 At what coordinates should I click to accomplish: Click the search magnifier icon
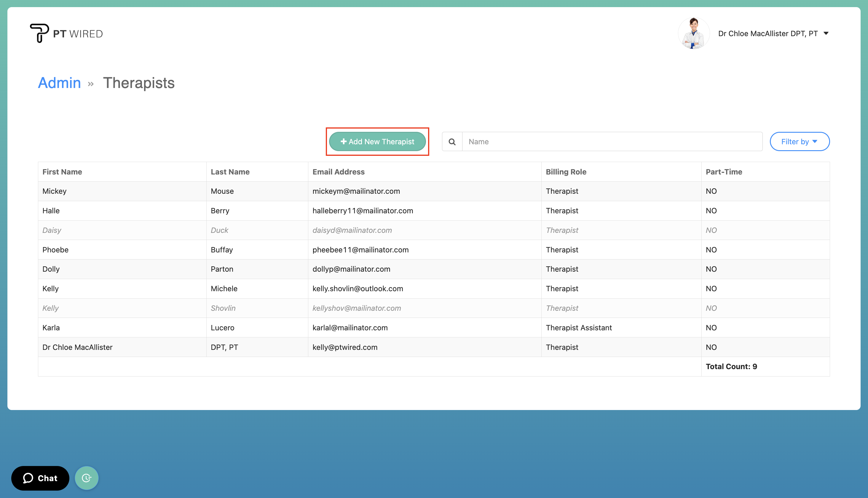452,141
